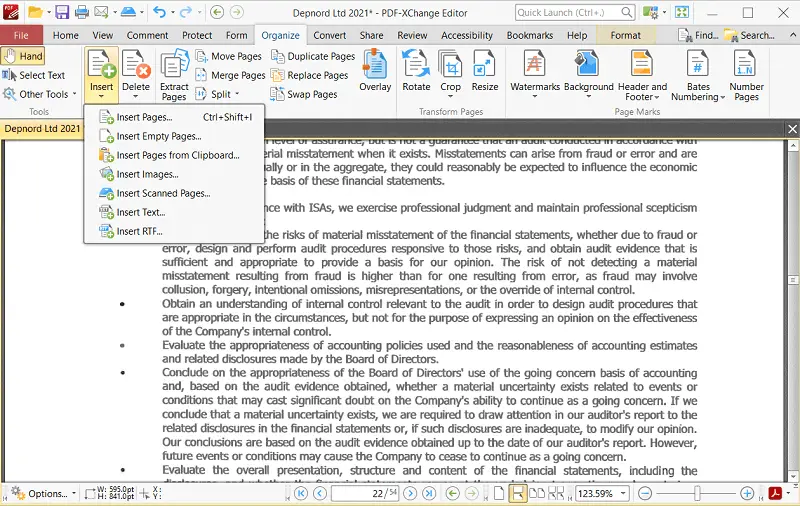Expand the Background button's dropdown arrow
The height and width of the screenshot is (506, 800).
click(x=588, y=97)
